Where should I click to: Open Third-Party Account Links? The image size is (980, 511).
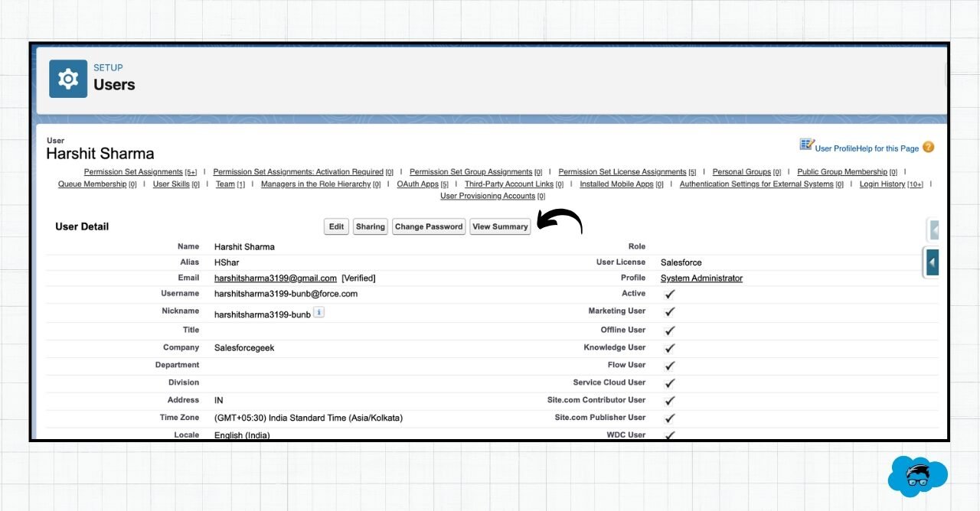coord(514,184)
